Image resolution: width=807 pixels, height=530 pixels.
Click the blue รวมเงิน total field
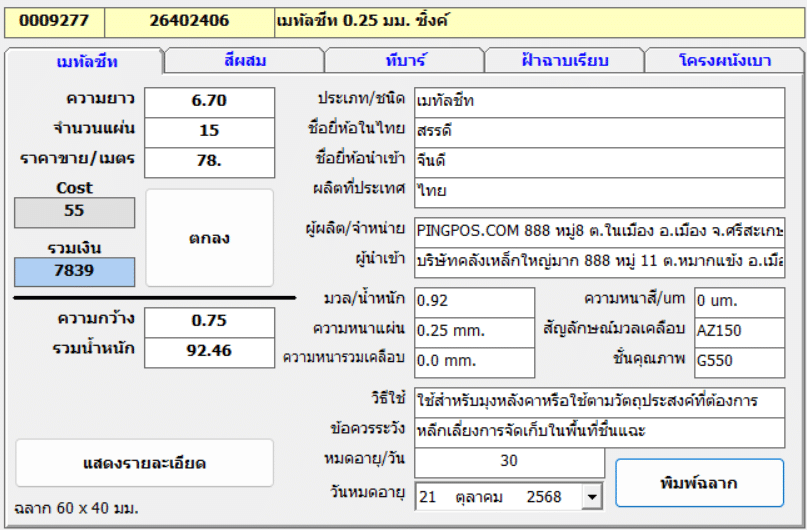coord(74,273)
